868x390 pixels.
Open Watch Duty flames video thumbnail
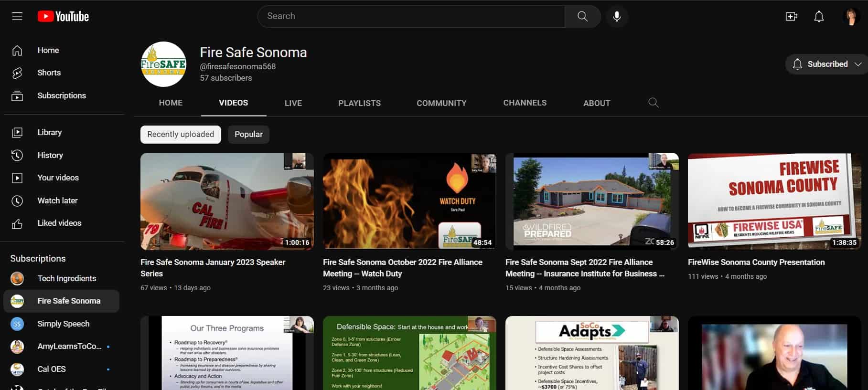coord(409,201)
